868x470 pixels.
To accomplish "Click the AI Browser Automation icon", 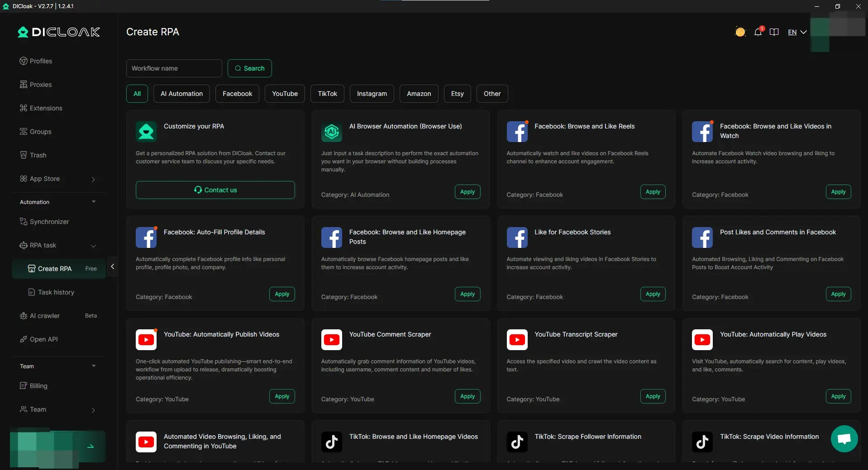I will (x=332, y=132).
